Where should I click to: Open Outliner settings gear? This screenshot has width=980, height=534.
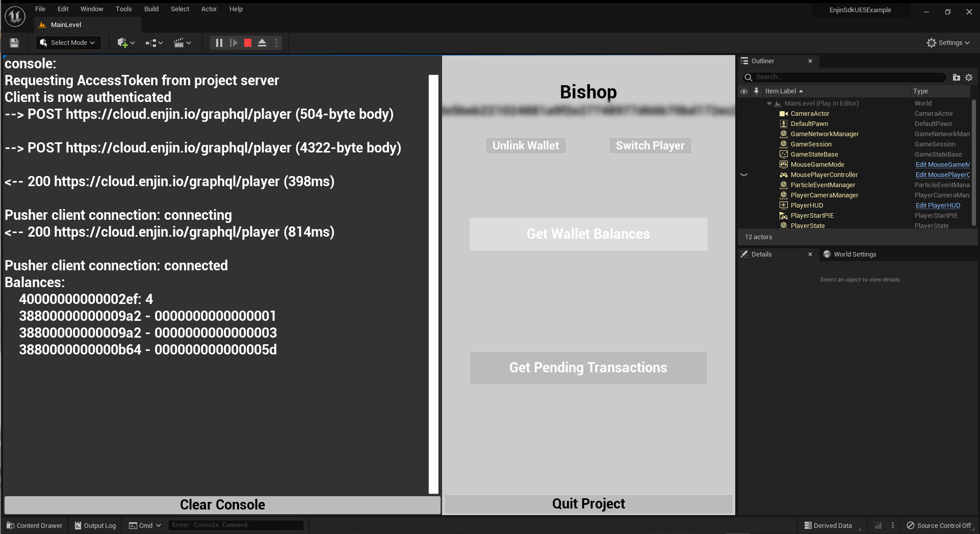[x=969, y=78]
